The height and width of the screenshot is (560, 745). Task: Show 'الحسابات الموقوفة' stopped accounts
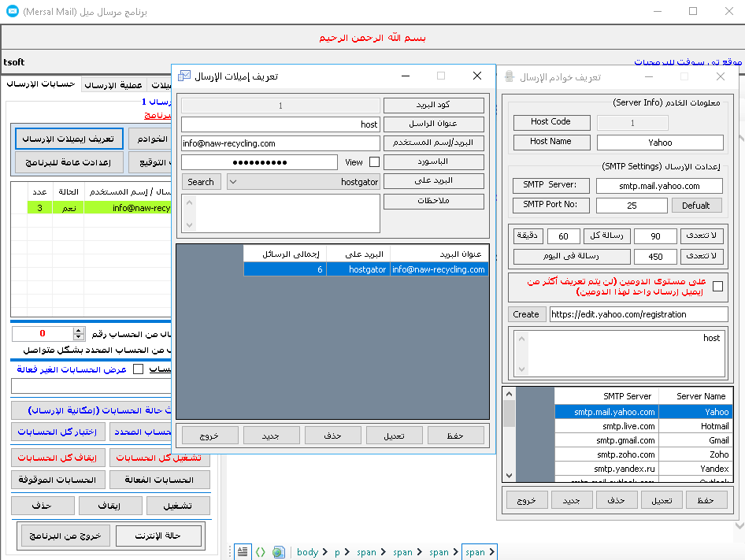tap(57, 480)
